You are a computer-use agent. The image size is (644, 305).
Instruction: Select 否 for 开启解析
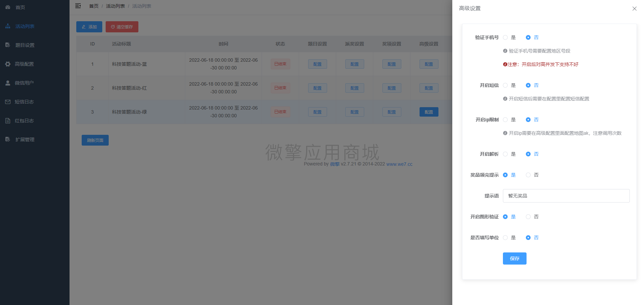(x=528, y=154)
